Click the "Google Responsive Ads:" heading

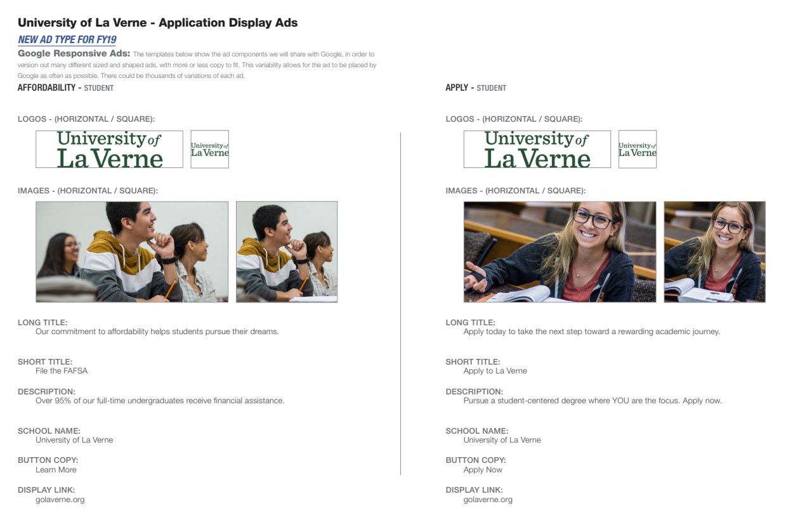pyautogui.click(x=74, y=54)
